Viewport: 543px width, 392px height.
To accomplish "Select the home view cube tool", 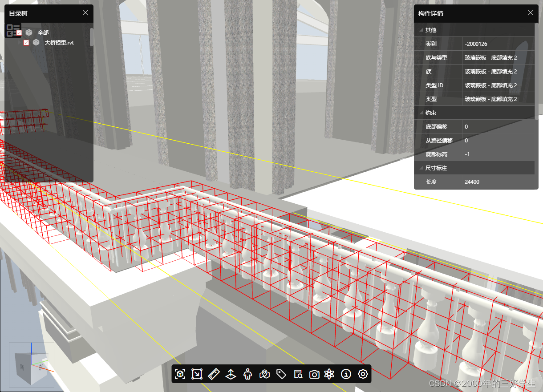I will pos(180,374).
